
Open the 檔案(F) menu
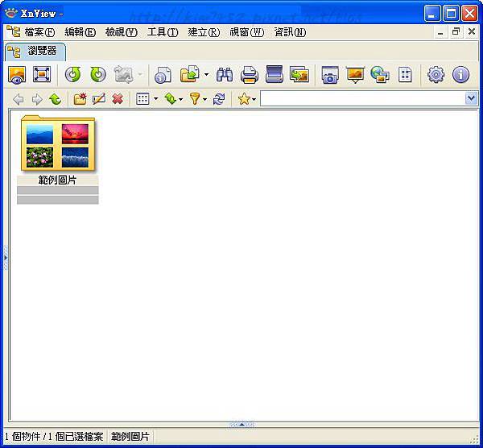(x=39, y=32)
